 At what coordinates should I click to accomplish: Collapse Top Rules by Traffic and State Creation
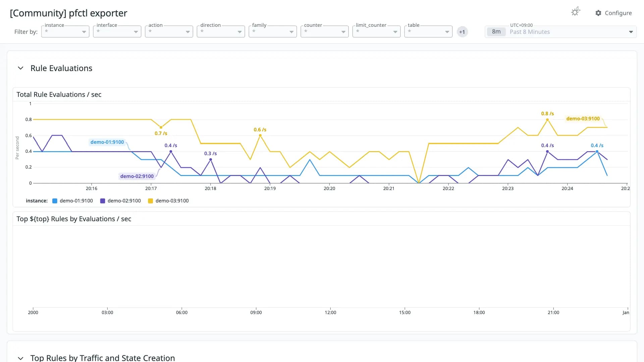pos(20,358)
